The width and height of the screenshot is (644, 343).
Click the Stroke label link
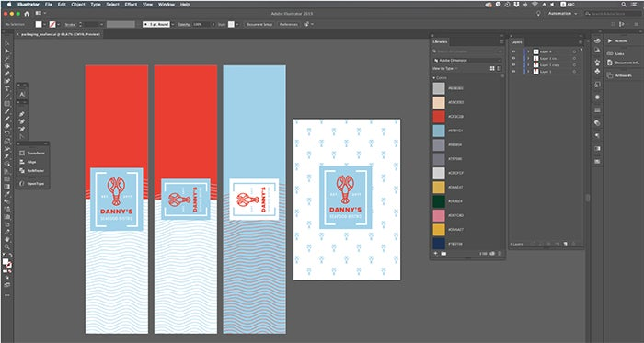pyautogui.click(x=70, y=25)
